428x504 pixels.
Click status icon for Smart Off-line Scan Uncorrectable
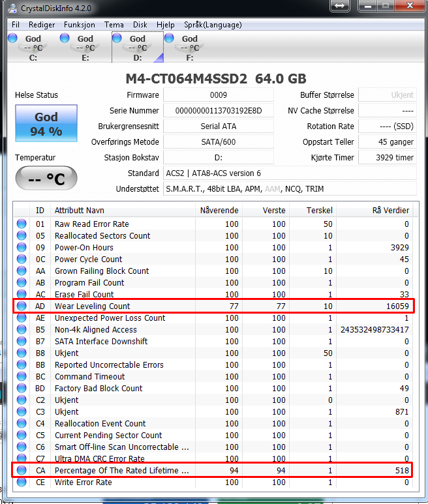pos(22,447)
